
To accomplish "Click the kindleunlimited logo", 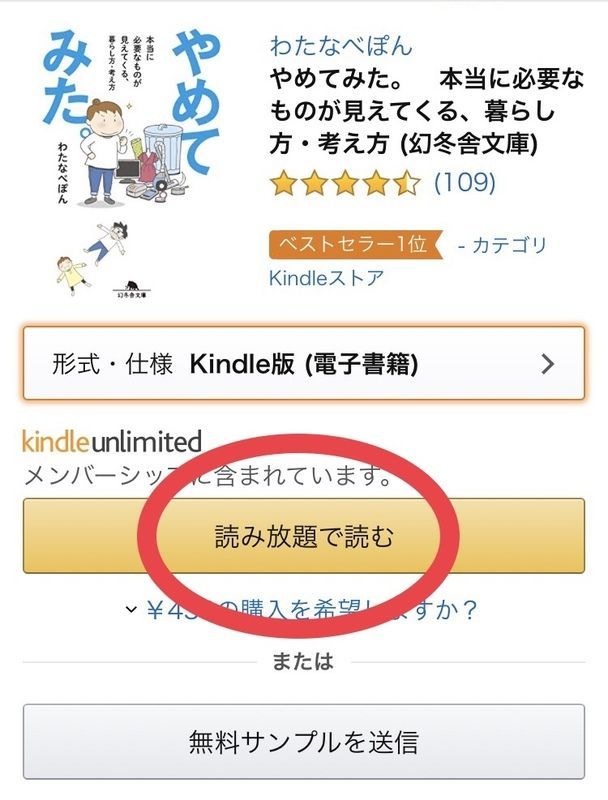I will (112, 442).
